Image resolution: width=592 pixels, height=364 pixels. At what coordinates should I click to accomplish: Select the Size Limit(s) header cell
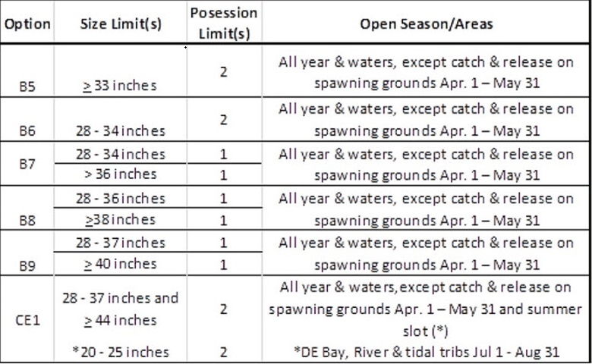(x=119, y=24)
